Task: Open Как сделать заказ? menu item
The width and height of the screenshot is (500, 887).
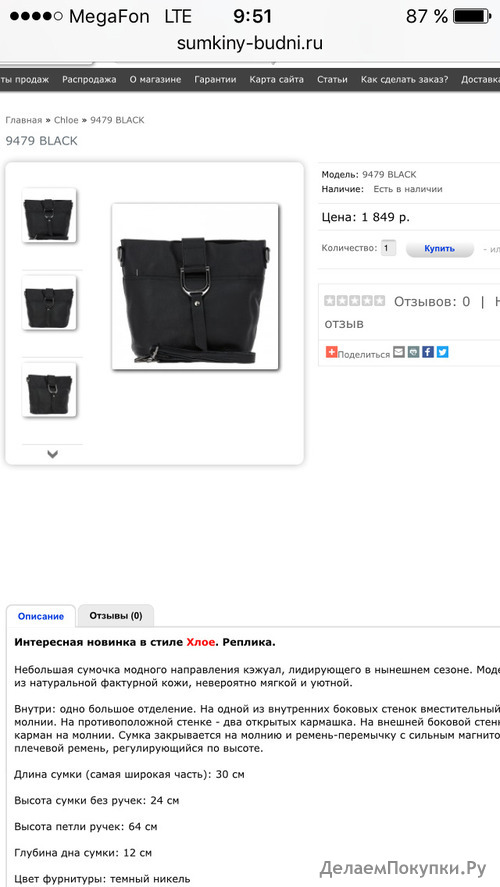Action: tap(404, 80)
